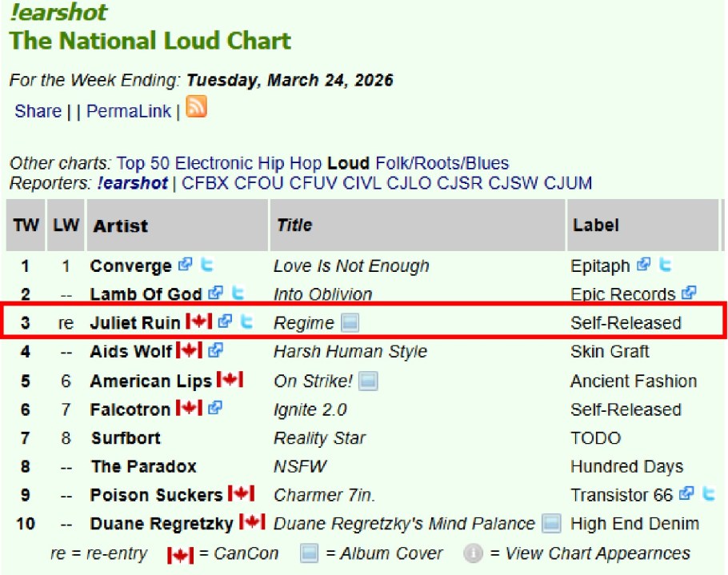The image size is (728, 575).
Task: View album cover icon for Regime
Action: coord(348,322)
